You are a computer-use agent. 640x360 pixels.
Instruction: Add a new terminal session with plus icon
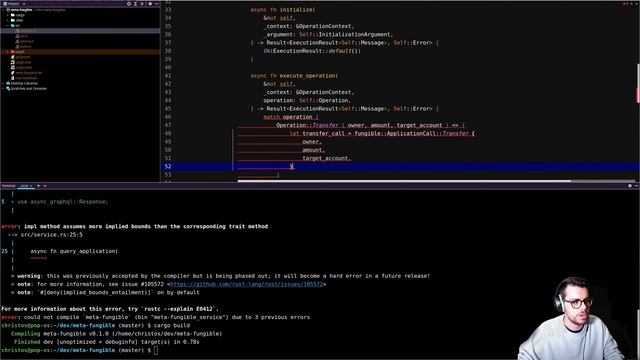(38, 186)
